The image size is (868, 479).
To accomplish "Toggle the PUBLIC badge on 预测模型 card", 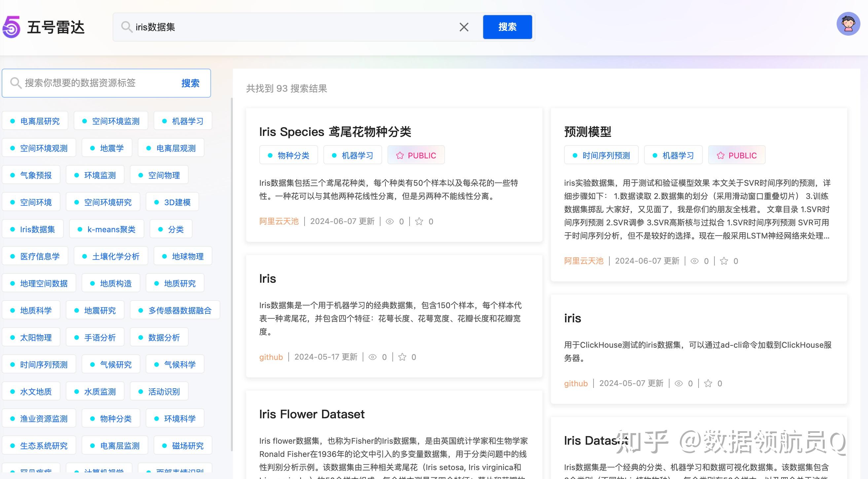I will (737, 155).
